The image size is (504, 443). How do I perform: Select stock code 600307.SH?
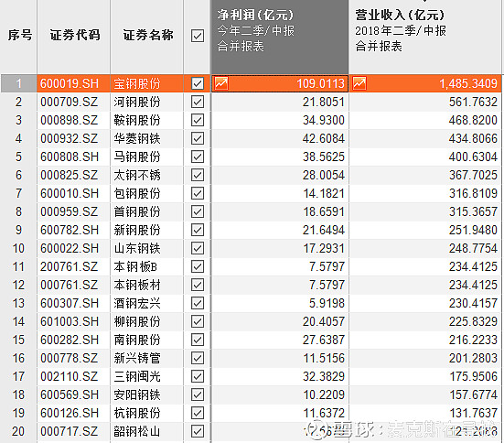coord(70,303)
